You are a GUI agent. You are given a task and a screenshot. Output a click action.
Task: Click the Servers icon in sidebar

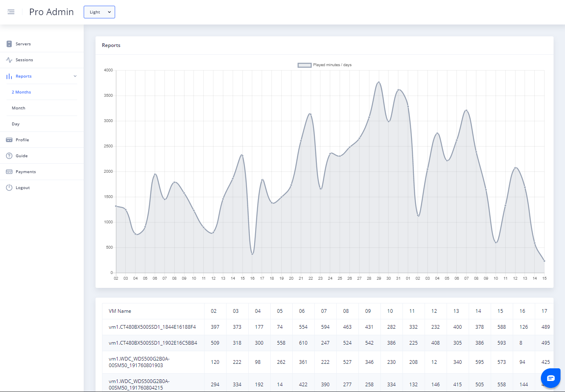click(9, 44)
